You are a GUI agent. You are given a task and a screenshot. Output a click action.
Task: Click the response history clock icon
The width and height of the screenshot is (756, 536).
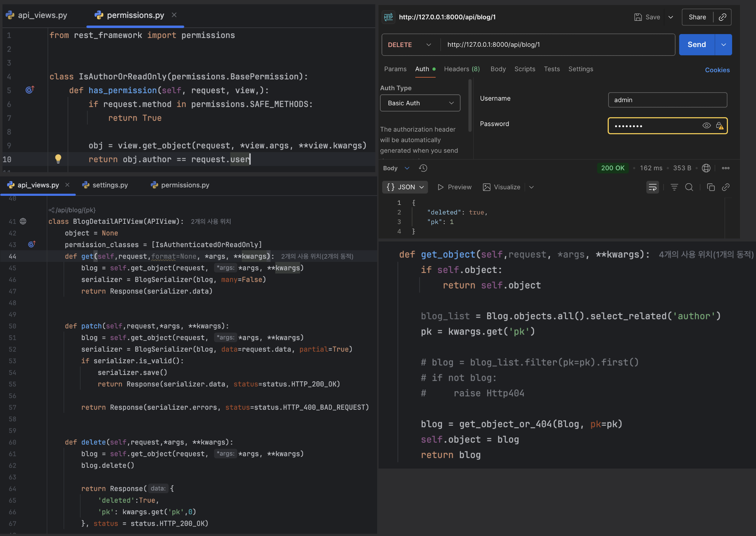click(x=423, y=168)
